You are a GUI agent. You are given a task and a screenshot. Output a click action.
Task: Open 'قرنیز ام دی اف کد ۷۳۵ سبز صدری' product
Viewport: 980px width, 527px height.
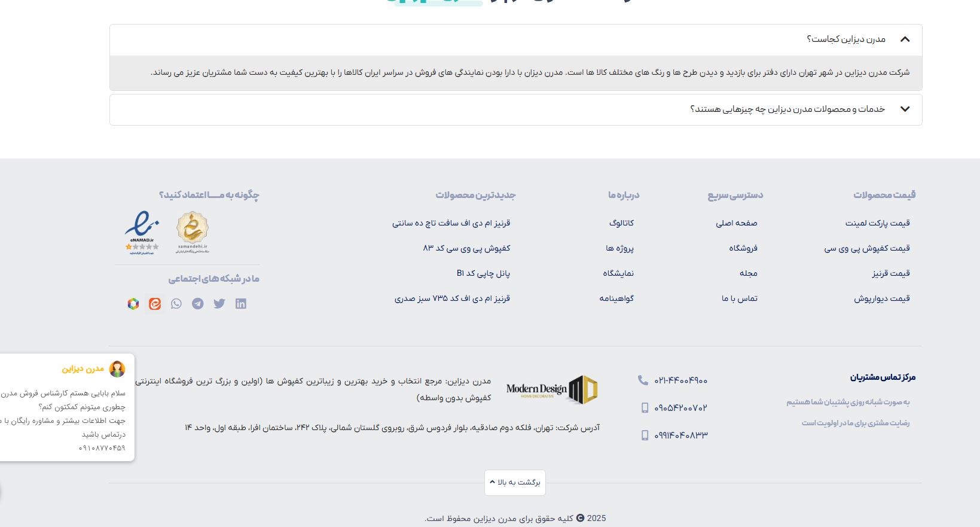point(452,298)
